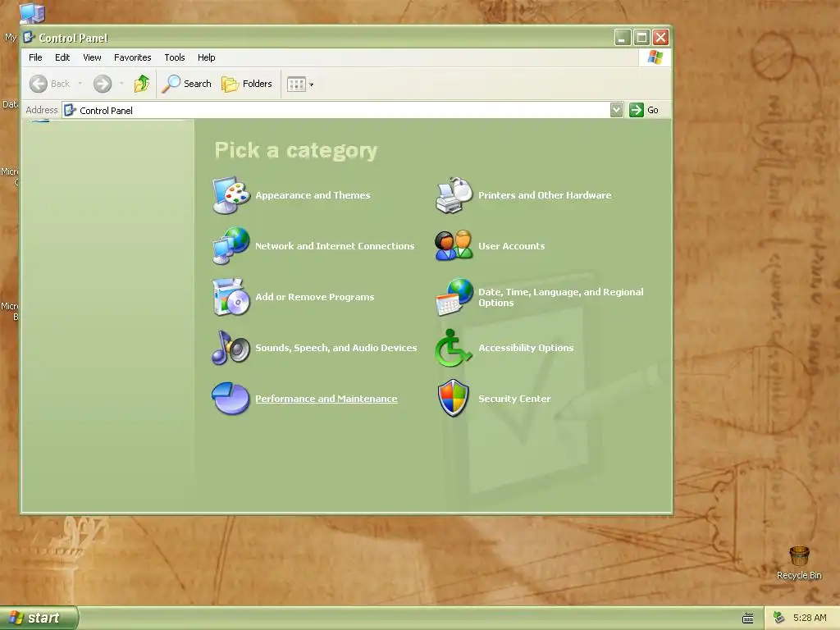Click the keyboard icon on the taskbar
Viewport: 840px width, 630px height.
pyautogui.click(x=748, y=619)
